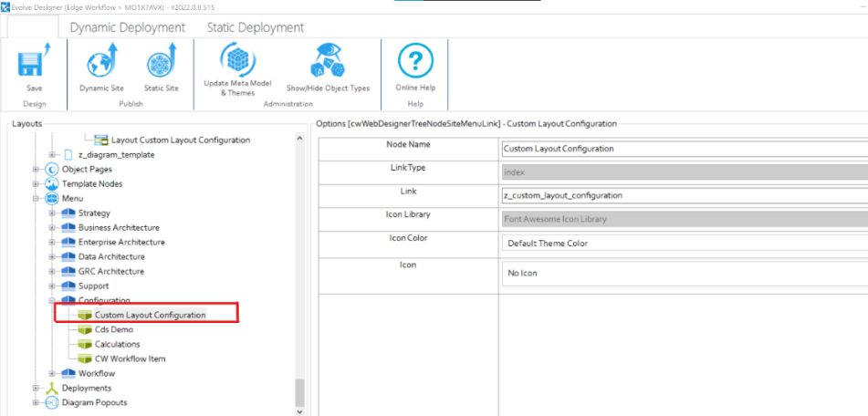Open Show/Hide Object Types
The image size is (868, 416).
(328, 62)
